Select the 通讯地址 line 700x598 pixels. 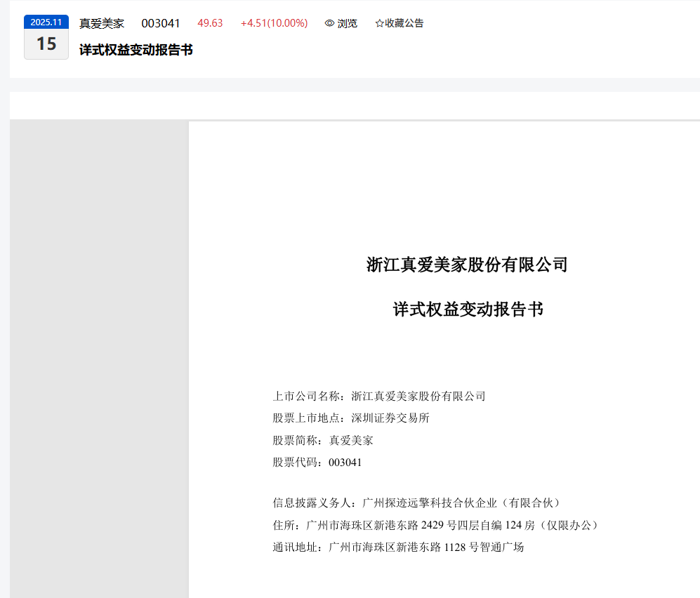coord(398,547)
